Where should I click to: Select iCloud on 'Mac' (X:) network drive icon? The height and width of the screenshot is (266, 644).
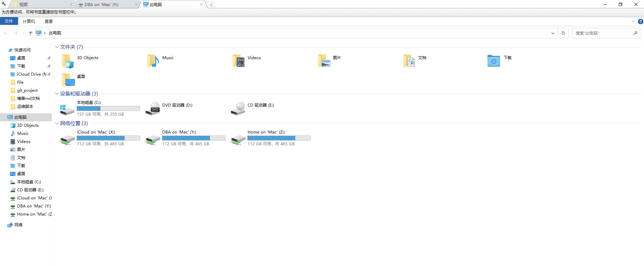pos(67,140)
